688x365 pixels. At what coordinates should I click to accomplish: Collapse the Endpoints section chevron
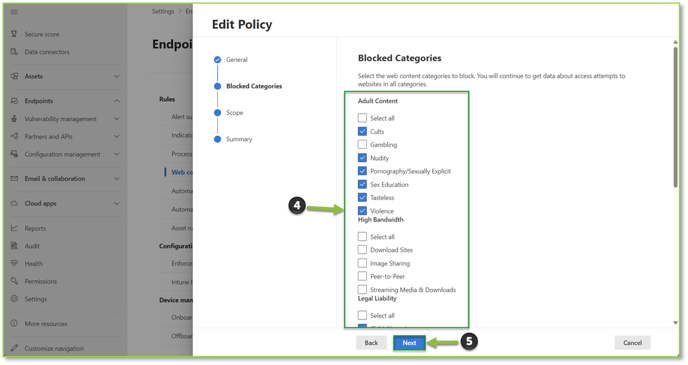pyautogui.click(x=117, y=101)
